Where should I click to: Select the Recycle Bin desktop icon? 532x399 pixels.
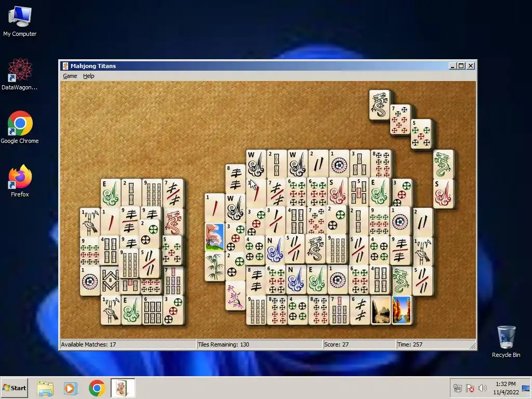(x=506, y=342)
